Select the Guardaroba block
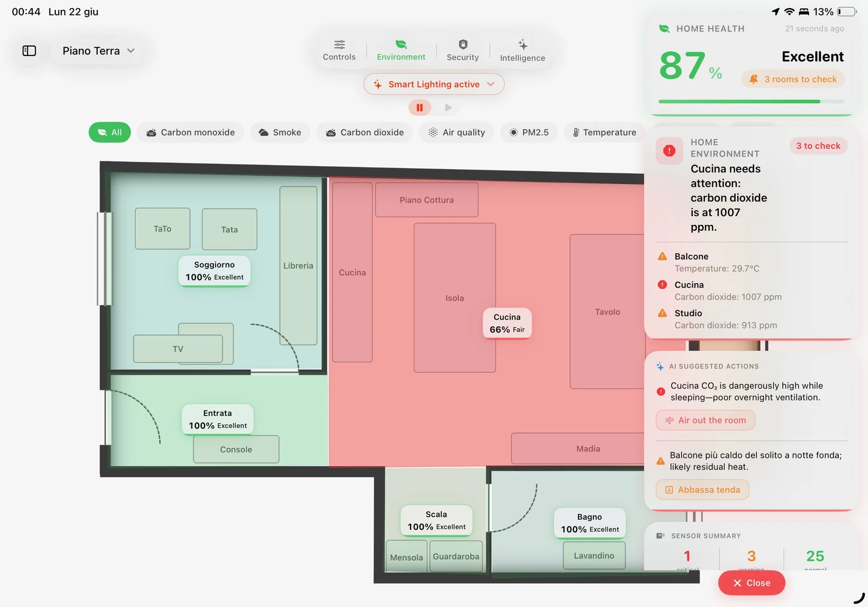Image resolution: width=868 pixels, height=607 pixels. click(x=456, y=557)
